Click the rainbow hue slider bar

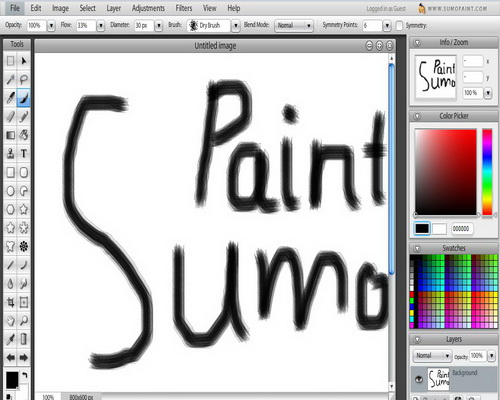coord(487,172)
